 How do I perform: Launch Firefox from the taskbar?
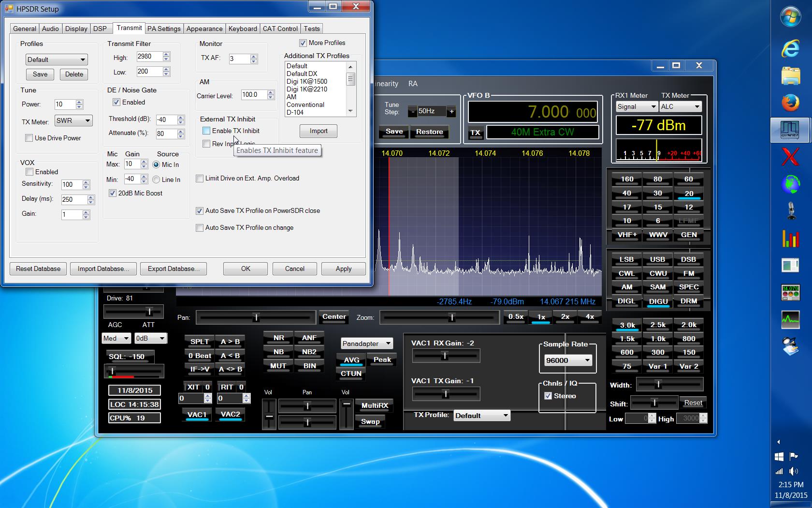(x=791, y=103)
